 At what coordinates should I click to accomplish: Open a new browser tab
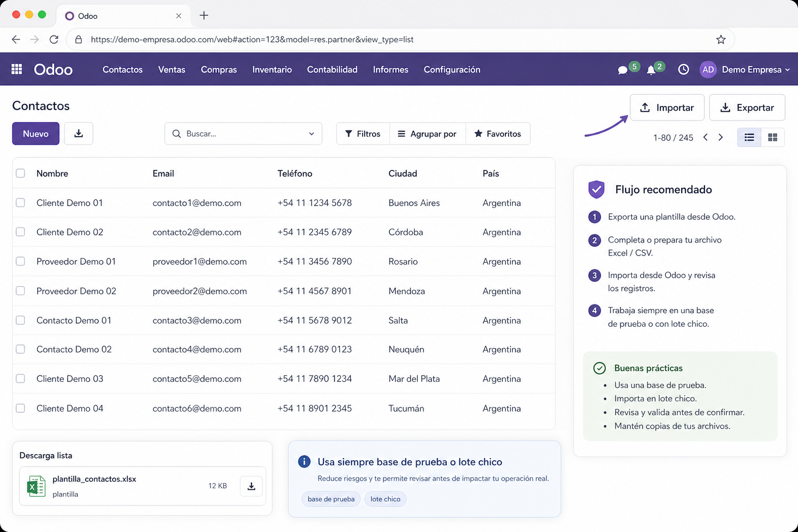coord(204,16)
